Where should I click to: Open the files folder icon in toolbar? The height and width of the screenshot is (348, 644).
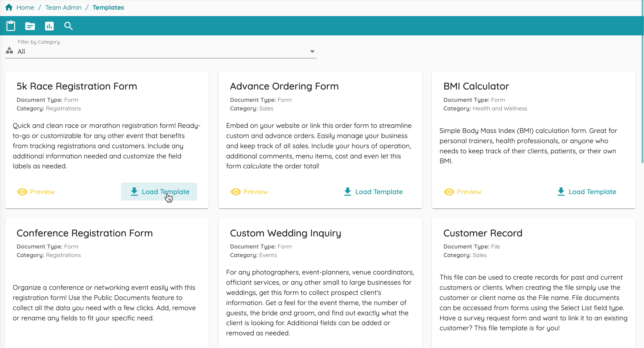point(30,26)
